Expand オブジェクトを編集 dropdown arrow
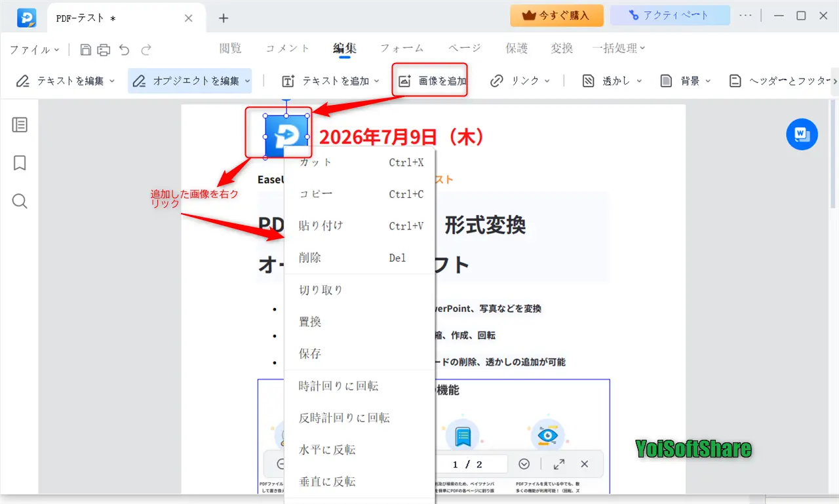 click(x=246, y=81)
